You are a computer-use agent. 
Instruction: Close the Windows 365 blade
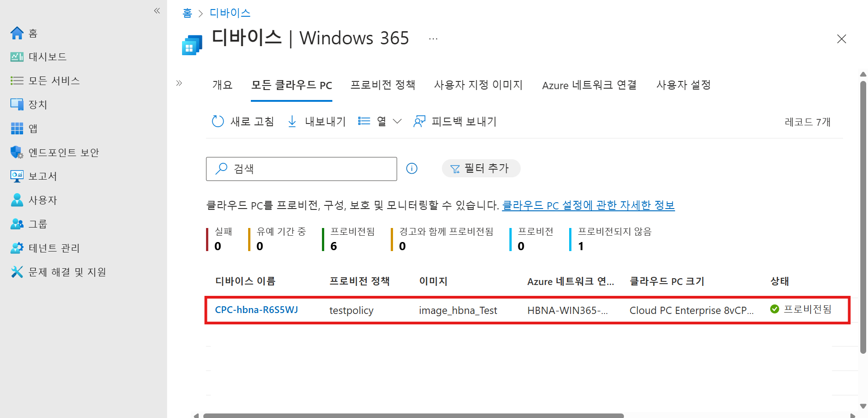[842, 39]
